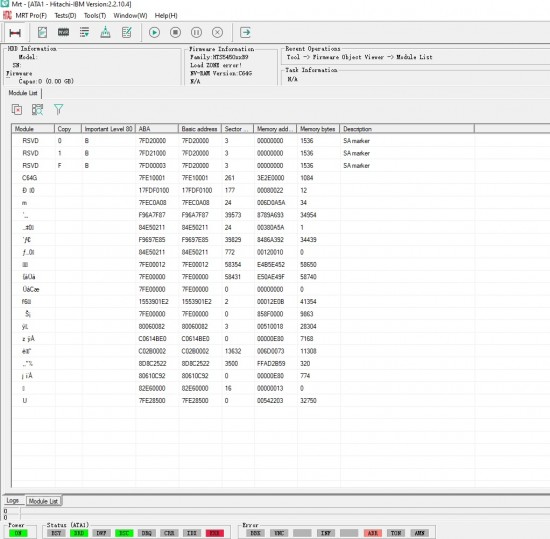The height and width of the screenshot is (539, 550).
Task: Open the Help(H) menu
Action: coord(166,15)
